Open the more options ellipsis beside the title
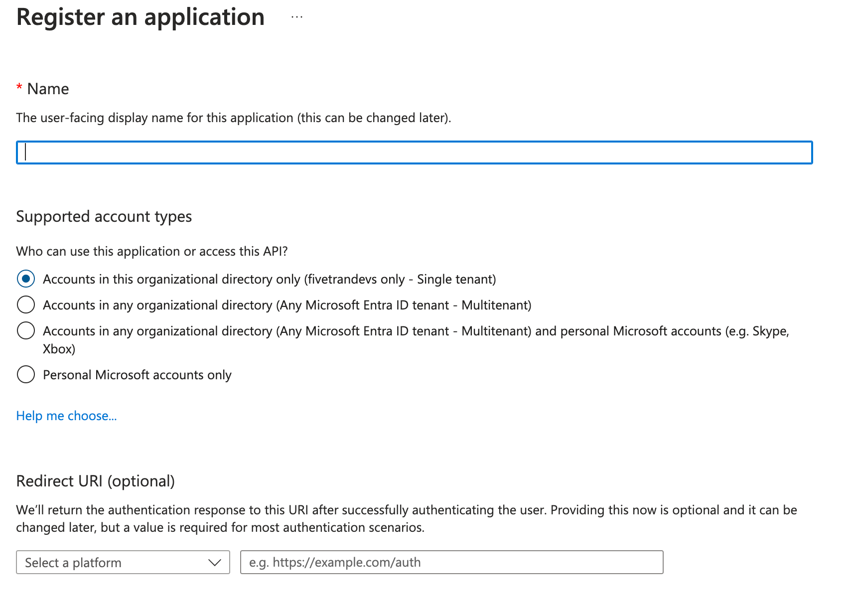The image size is (852, 616). point(297,17)
